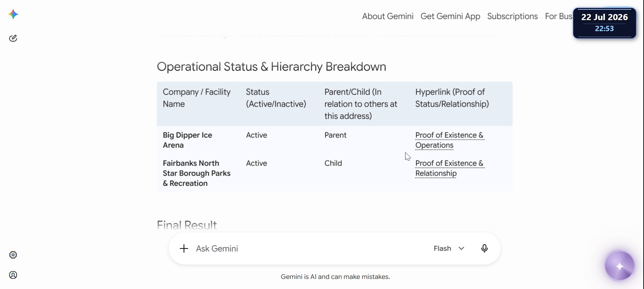Image resolution: width=644 pixels, height=289 pixels.
Task: Click Gemini is AI disclaimer text
Action: 335,277
